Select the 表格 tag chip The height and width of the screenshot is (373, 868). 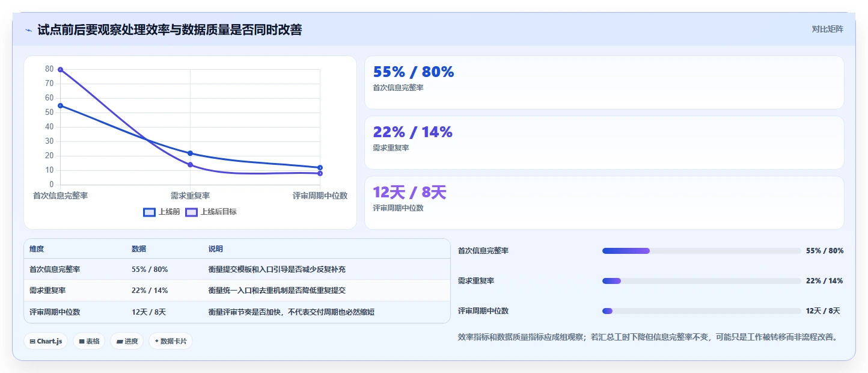coord(89,341)
